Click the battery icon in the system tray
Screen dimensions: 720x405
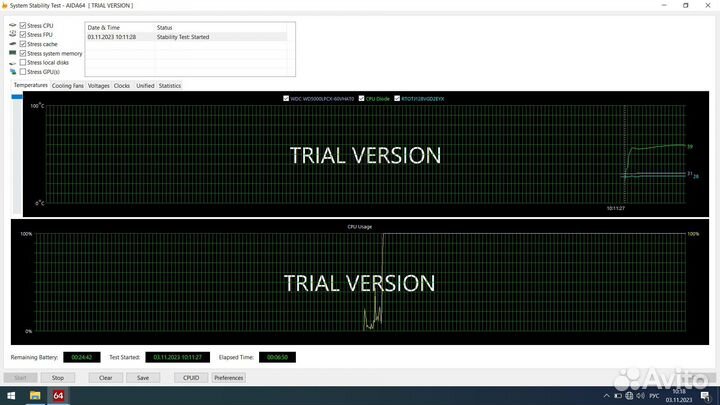pyautogui.click(x=618, y=396)
